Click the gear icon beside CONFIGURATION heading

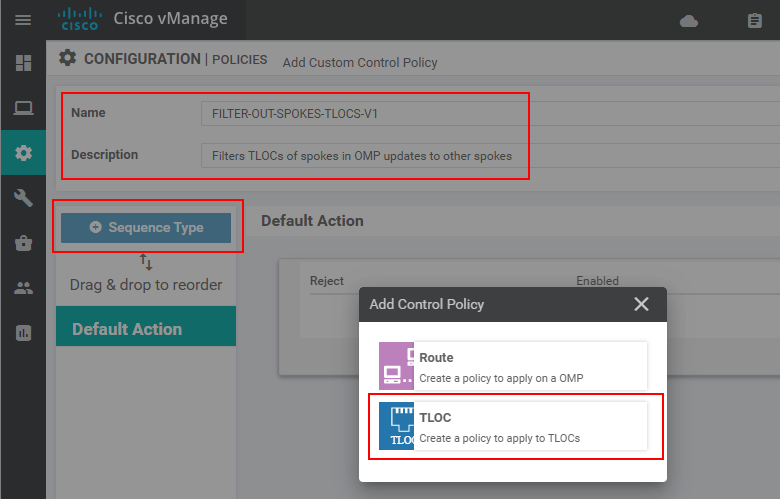pyautogui.click(x=67, y=58)
